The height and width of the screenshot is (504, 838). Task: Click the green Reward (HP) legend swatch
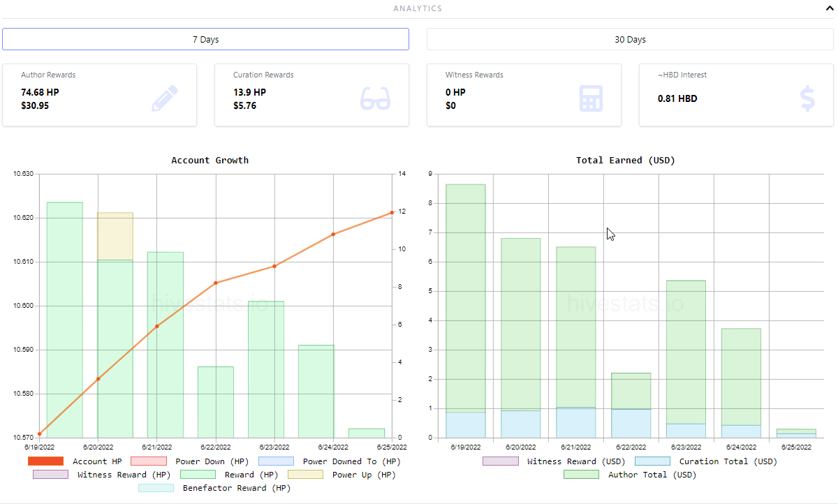click(x=198, y=475)
